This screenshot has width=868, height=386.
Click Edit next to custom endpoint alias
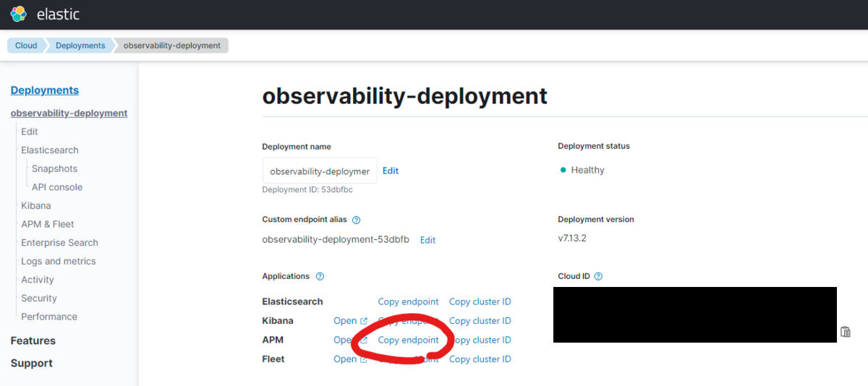pos(428,240)
